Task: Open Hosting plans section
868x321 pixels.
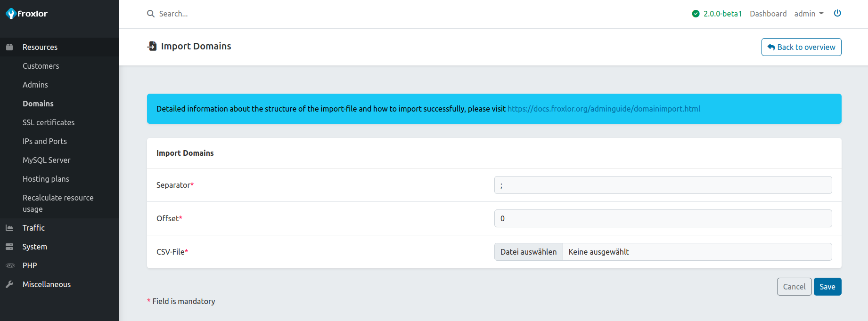Action: (x=46, y=179)
